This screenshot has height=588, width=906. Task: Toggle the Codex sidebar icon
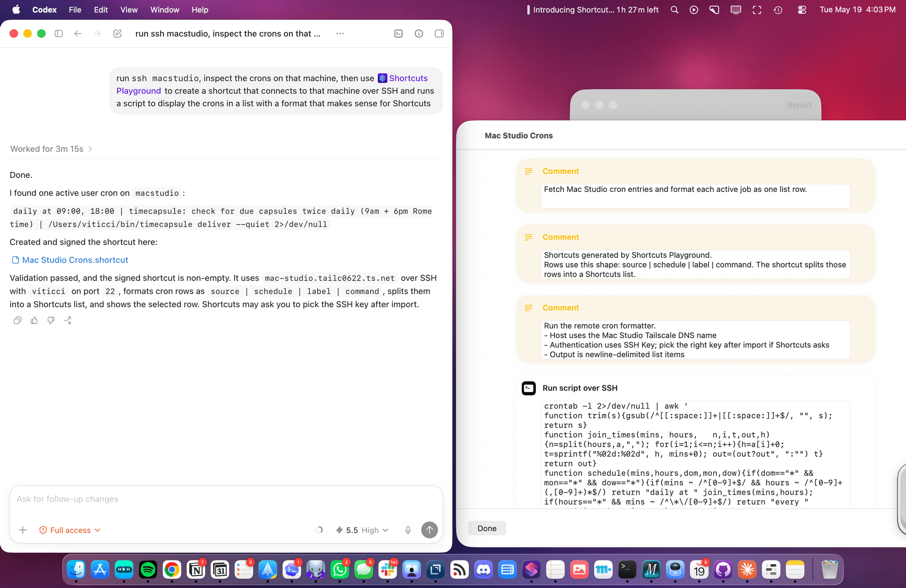click(x=58, y=34)
